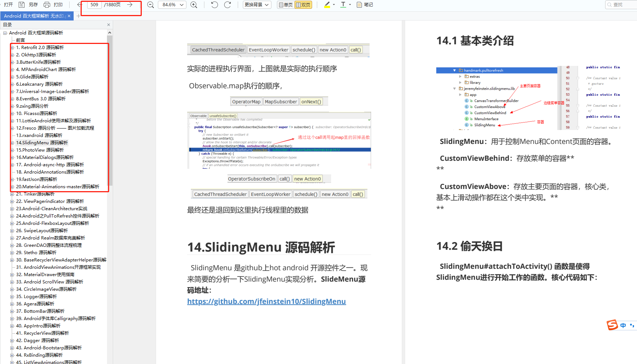Open the 更换背景 background dropdown
Image resolution: width=637 pixels, height=364 pixels.
tap(257, 5)
